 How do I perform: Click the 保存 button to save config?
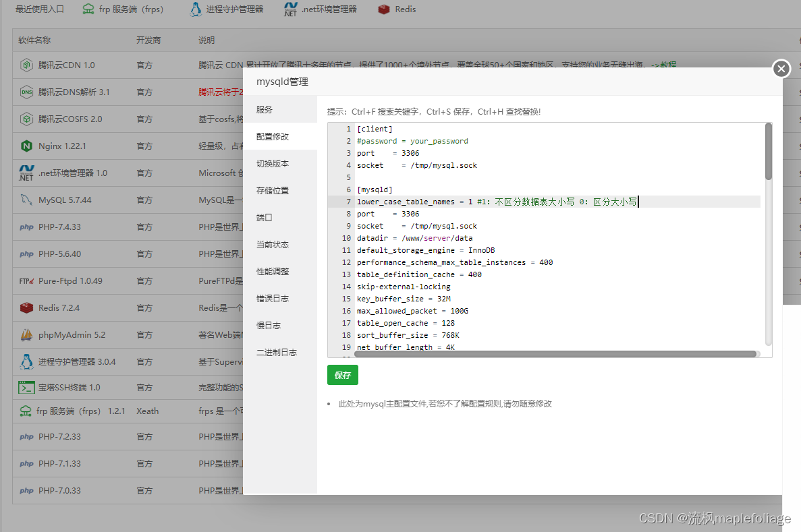tap(342, 375)
